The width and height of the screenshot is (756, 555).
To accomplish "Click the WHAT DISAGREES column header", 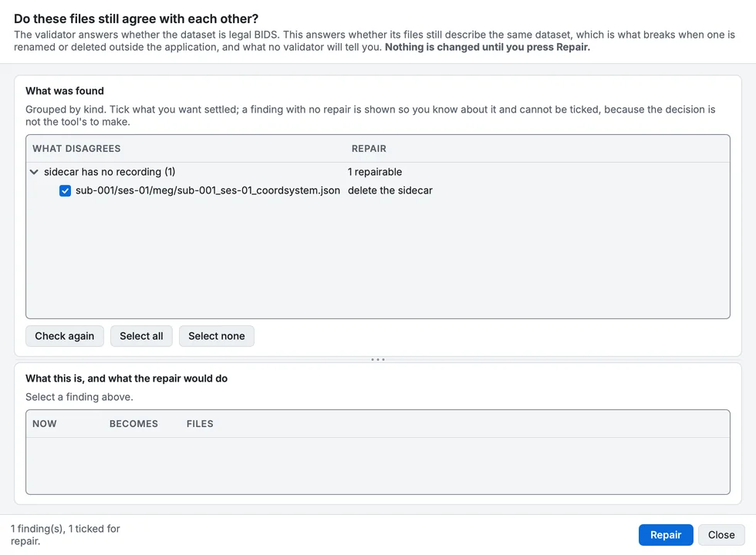I will [76, 148].
